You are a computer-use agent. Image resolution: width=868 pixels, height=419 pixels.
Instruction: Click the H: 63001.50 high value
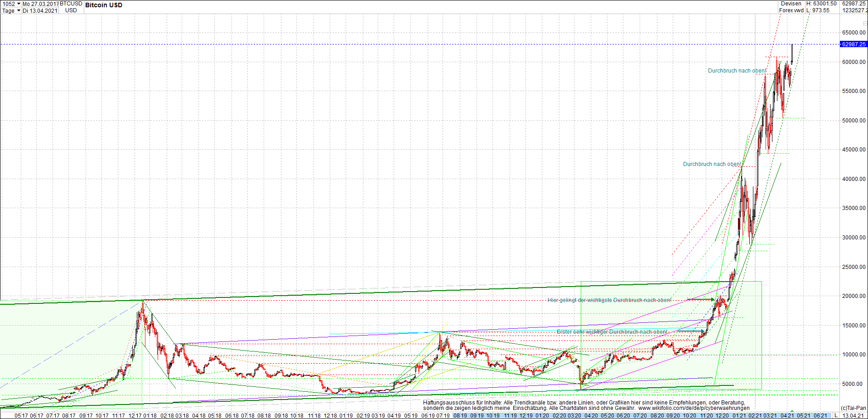[821, 4]
